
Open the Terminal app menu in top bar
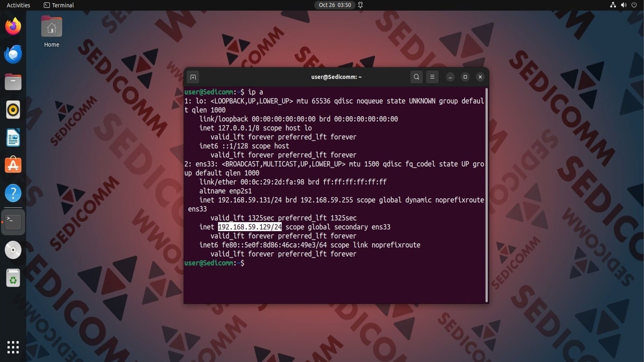point(59,5)
